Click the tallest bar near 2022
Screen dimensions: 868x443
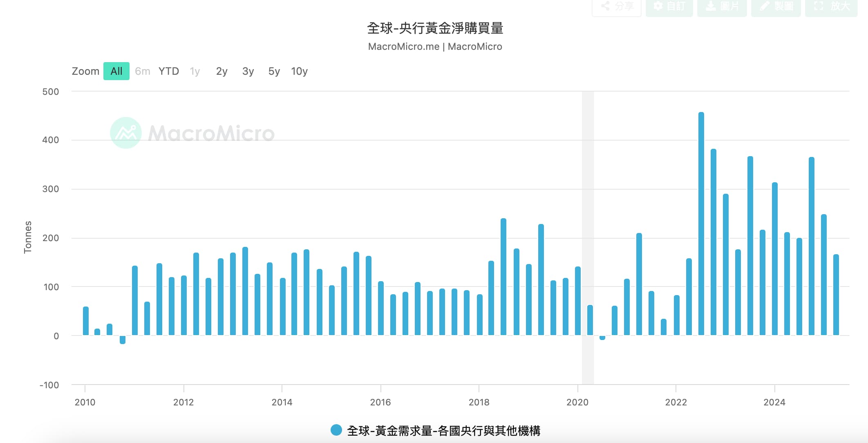(x=701, y=225)
